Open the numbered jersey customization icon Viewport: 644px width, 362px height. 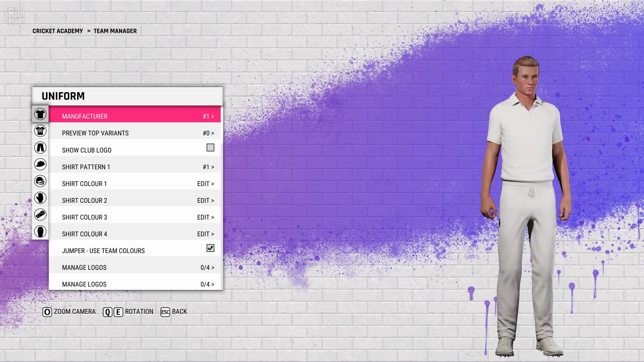click(40, 131)
